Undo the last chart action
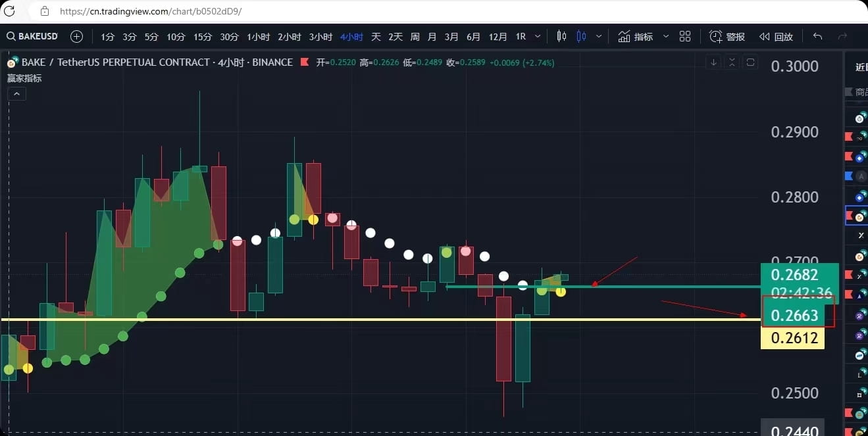Viewport: 868px width, 436px height. click(x=817, y=37)
